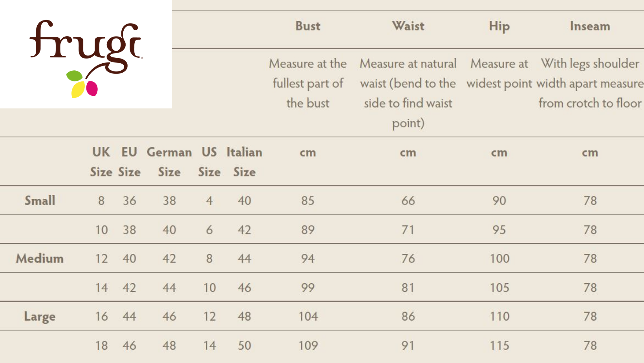Click the natural waist measurement description

(408, 93)
